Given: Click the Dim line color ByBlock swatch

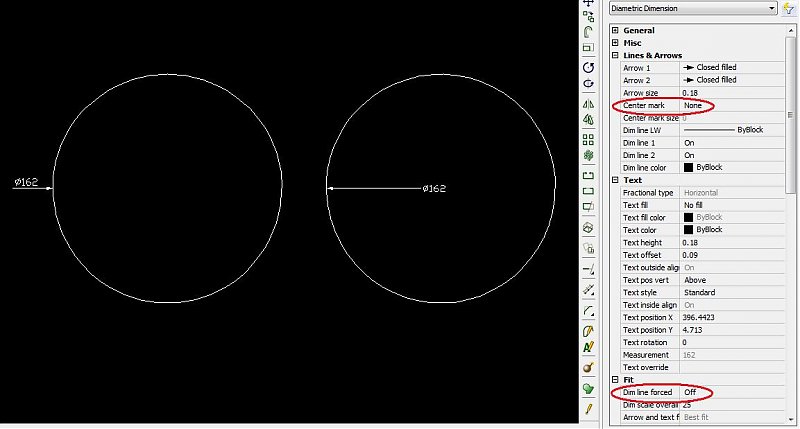Looking at the screenshot, I should coord(688,167).
